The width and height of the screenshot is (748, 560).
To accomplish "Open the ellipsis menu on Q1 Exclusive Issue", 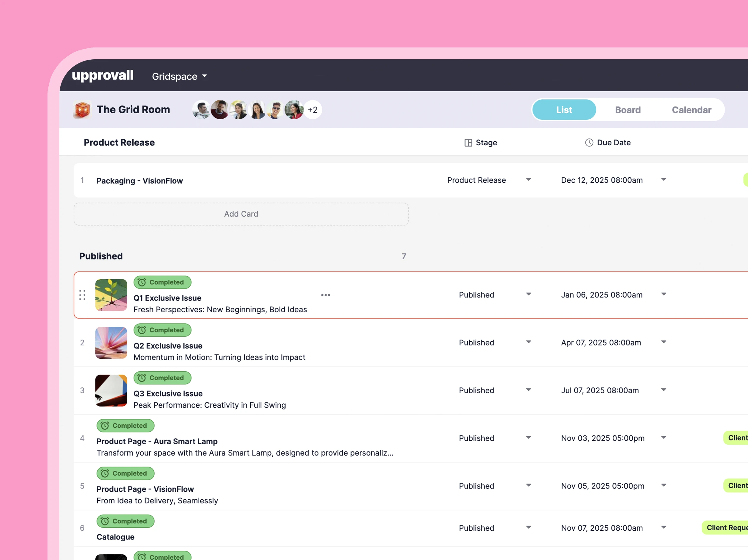I will [326, 295].
